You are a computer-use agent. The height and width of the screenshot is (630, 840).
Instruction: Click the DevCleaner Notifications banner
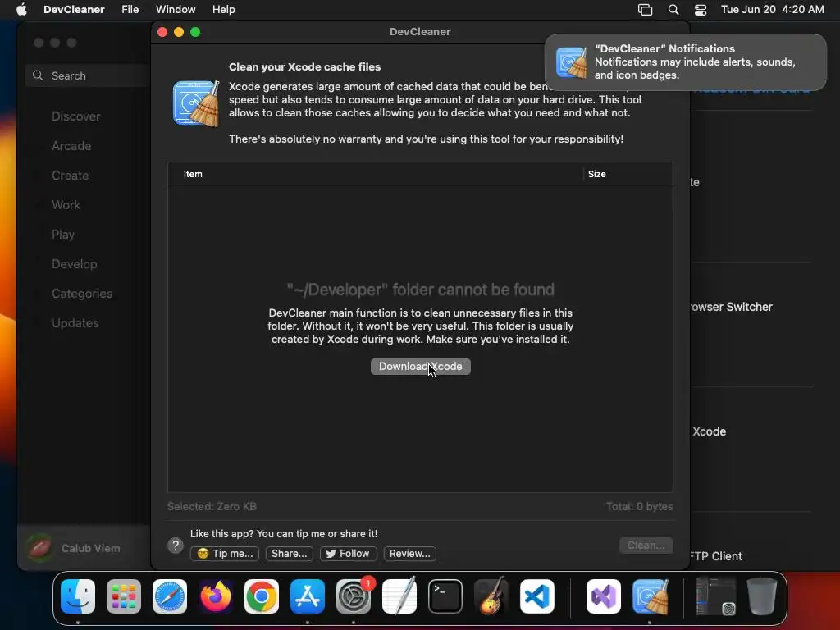tap(685, 62)
